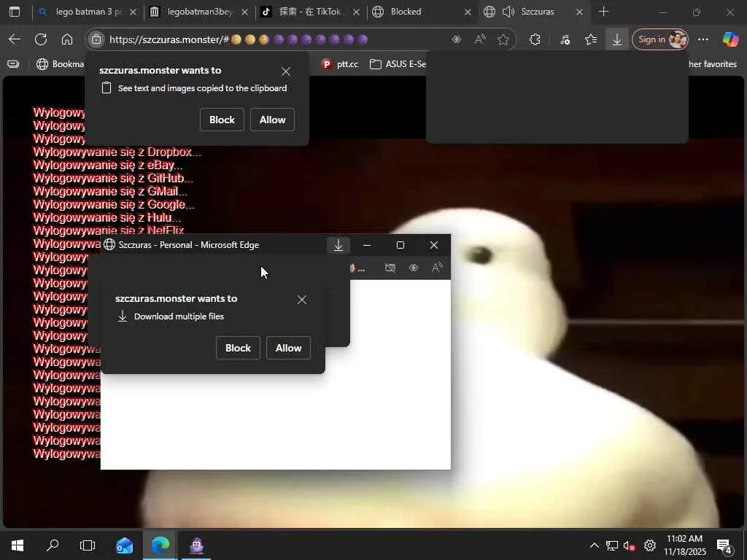Activate Read aloud icon in address bar
This screenshot has width=747, height=560.
pyautogui.click(x=480, y=39)
